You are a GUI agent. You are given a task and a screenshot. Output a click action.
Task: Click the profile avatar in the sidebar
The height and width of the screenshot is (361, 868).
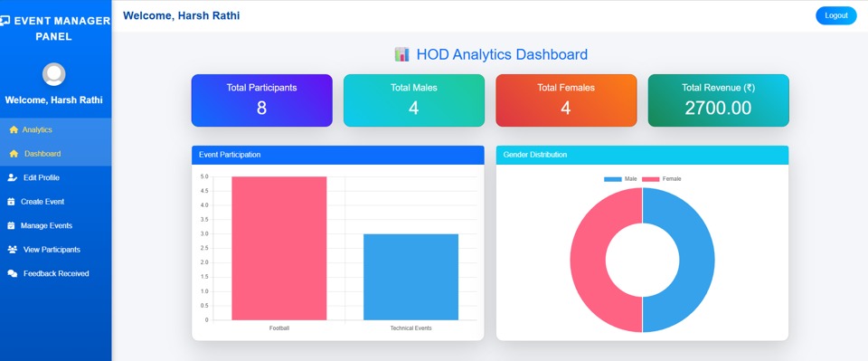coord(54,74)
